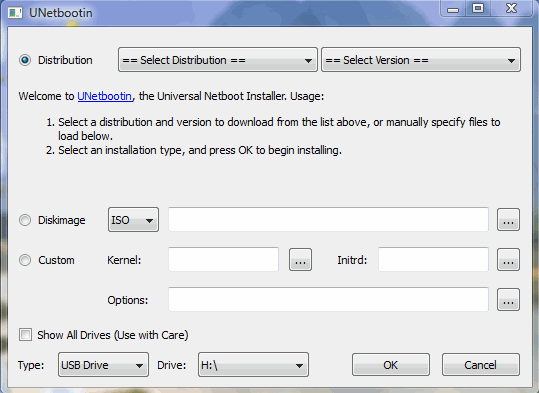Open the Type USB Drive dropdown

click(103, 364)
